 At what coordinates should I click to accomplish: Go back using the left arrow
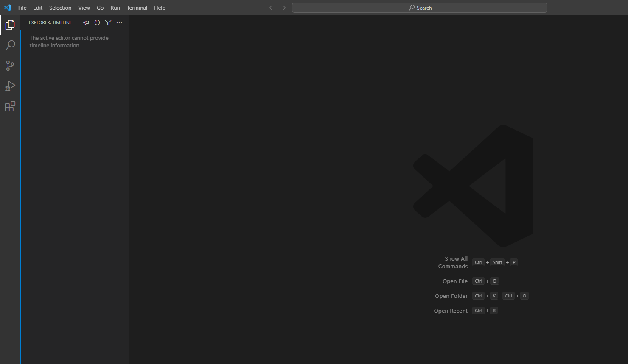(x=272, y=8)
